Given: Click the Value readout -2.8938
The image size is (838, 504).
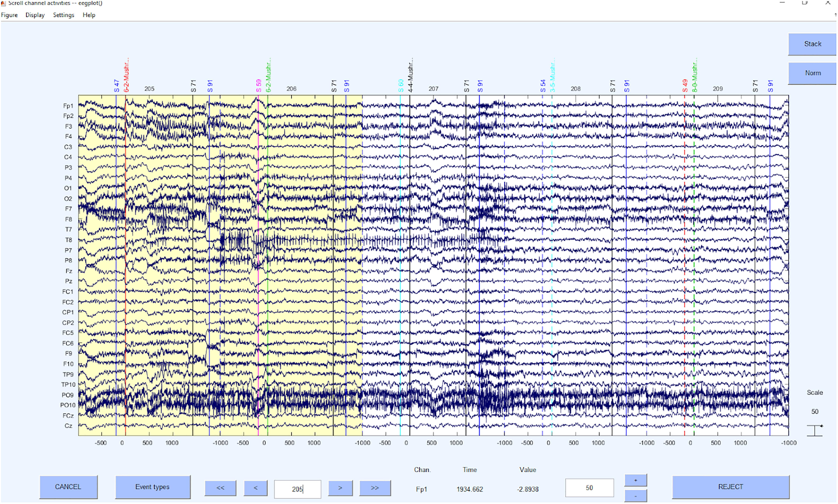Looking at the screenshot, I should [528, 489].
